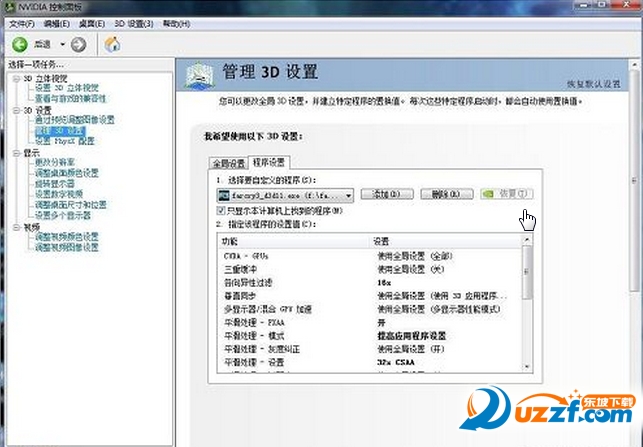Select the 三重缓冲 settings row

pyautogui.click(x=369, y=269)
